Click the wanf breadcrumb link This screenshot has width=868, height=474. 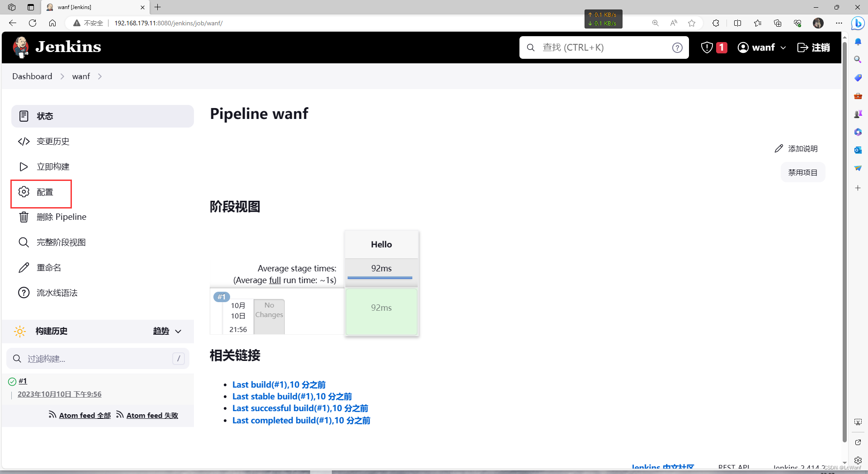coord(81,76)
